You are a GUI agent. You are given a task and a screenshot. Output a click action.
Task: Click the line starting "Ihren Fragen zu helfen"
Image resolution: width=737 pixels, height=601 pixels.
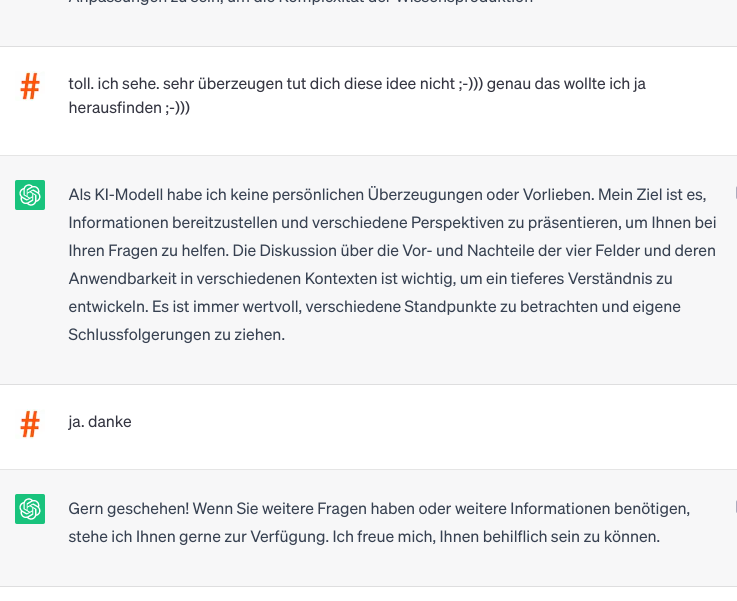pyautogui.click(x=391, y=250)
